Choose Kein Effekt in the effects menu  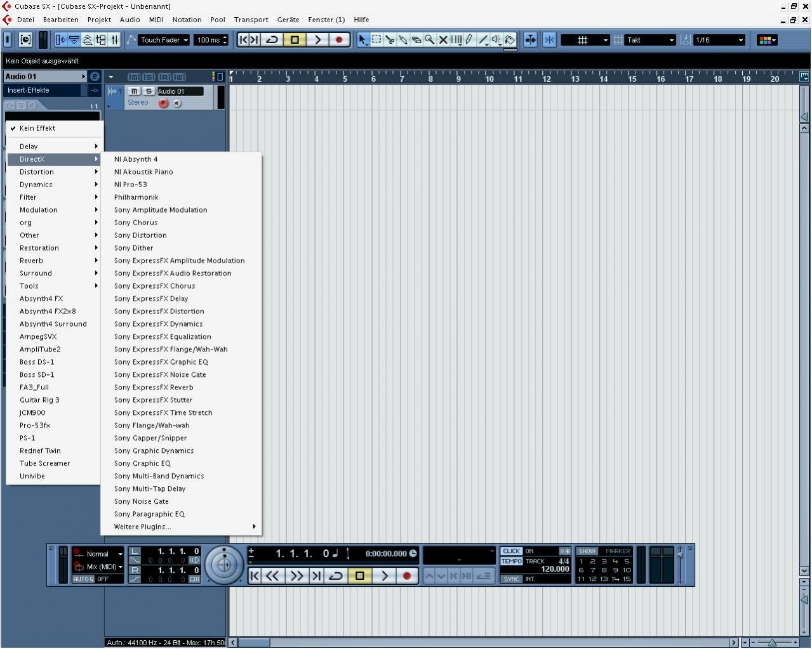55,128
